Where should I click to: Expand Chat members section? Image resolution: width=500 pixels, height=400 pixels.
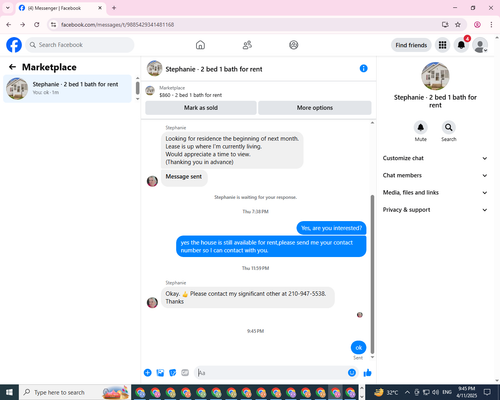(435, 175)
